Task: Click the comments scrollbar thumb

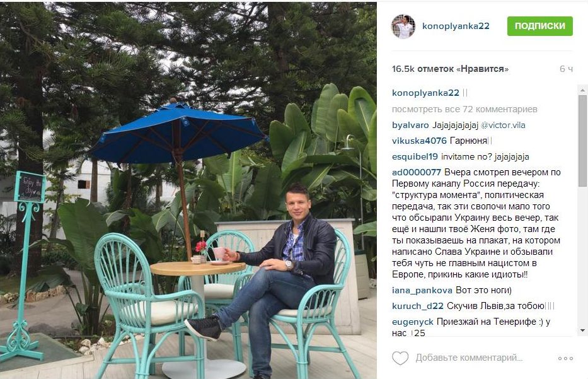Action: tap(582, 141)
